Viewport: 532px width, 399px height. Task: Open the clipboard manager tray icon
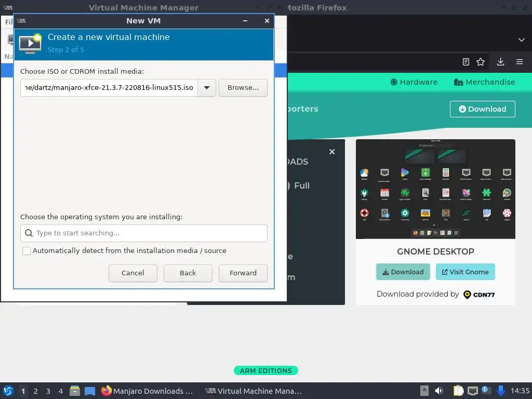point(458,391)
